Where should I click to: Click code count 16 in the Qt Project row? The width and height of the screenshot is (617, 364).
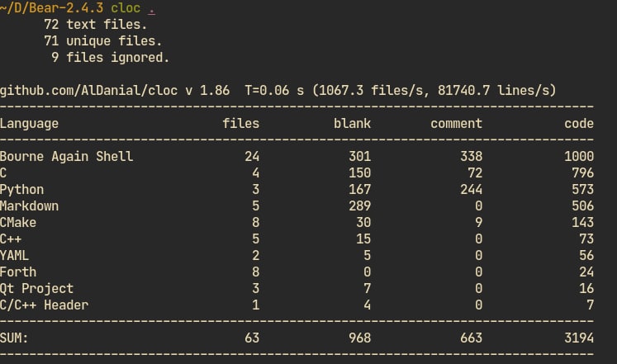click(586, 289)
